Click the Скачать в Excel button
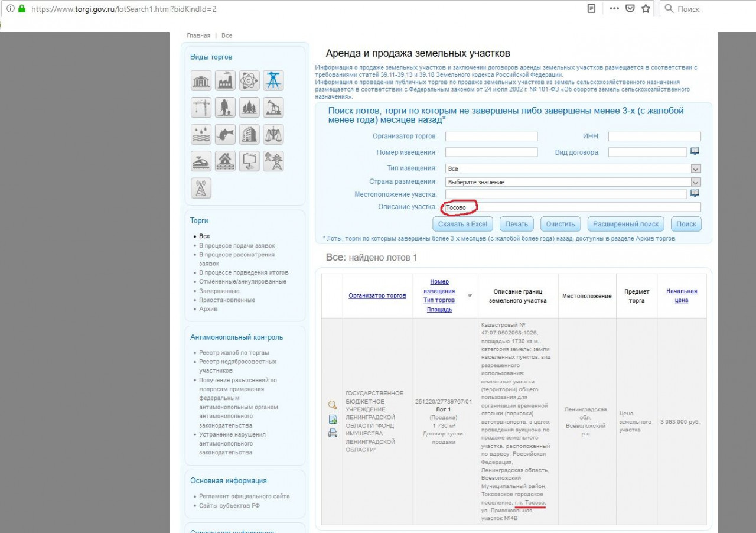Viewport: 756px width, 533px height. coord(462,224)
